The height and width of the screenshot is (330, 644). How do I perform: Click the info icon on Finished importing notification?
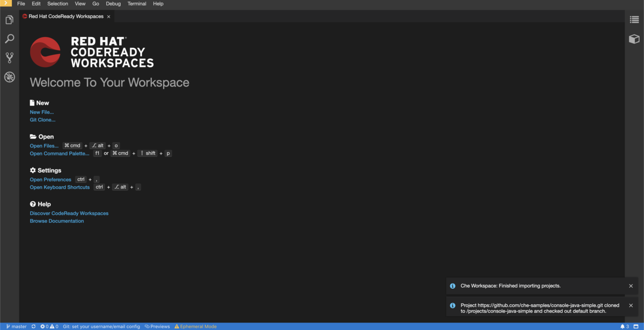point(452,286)
